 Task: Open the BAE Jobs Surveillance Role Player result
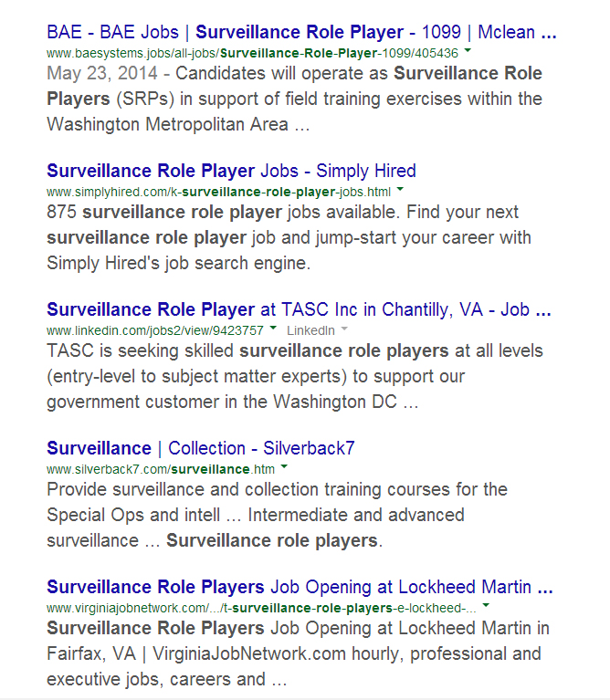(x=301, y=32)
